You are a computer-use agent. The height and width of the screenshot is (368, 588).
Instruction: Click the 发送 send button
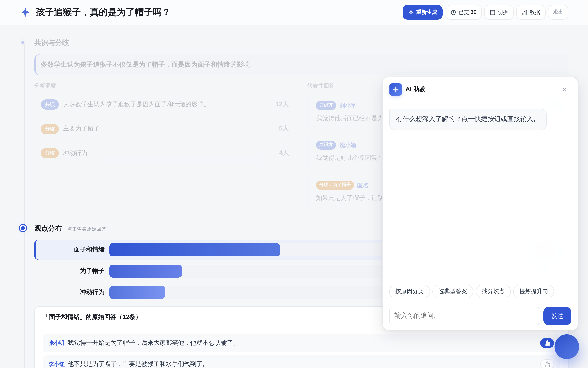[557, 316]
